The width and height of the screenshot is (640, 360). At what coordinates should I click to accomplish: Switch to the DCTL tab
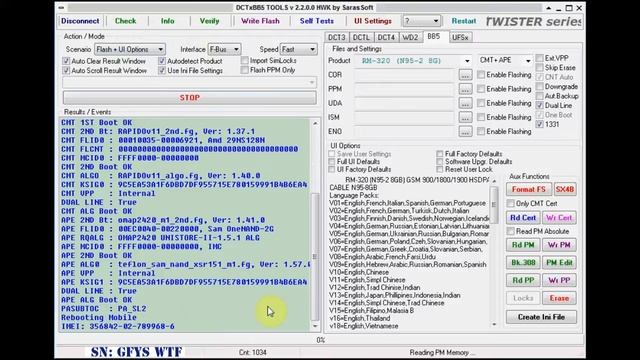(361, 38)
